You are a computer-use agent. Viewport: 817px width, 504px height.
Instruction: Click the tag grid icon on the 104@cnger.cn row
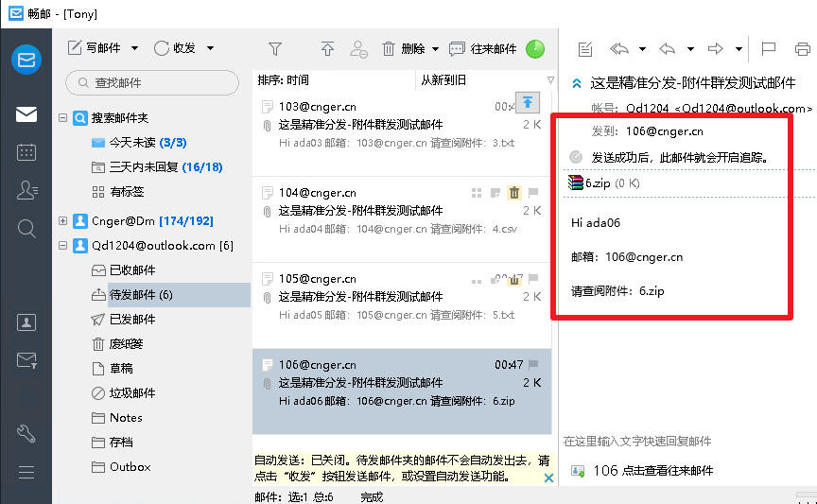[x=477, y=193]
